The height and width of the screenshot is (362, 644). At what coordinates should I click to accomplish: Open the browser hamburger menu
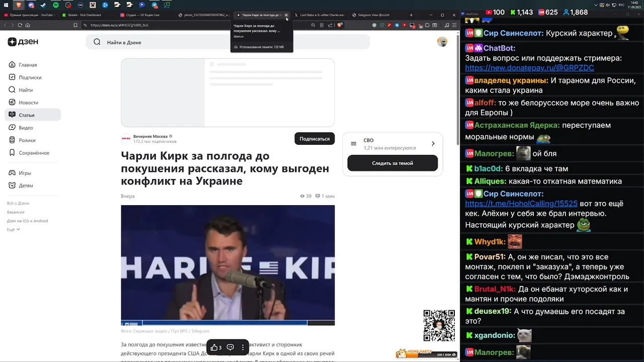[x=454, y=25]
